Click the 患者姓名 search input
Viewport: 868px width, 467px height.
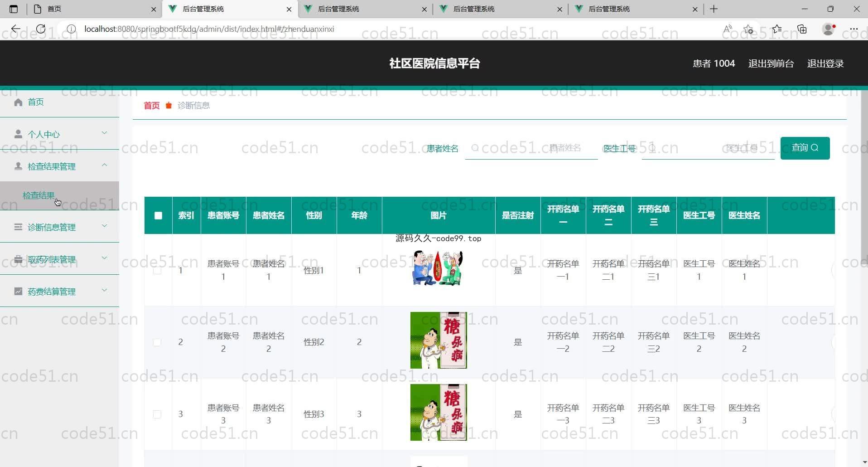coord(531,148)
